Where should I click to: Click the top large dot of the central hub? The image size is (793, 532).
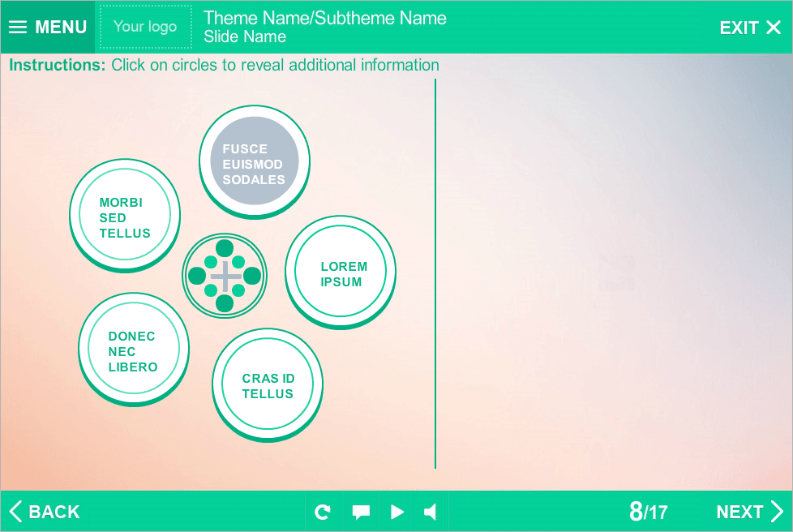coord(225,248)
